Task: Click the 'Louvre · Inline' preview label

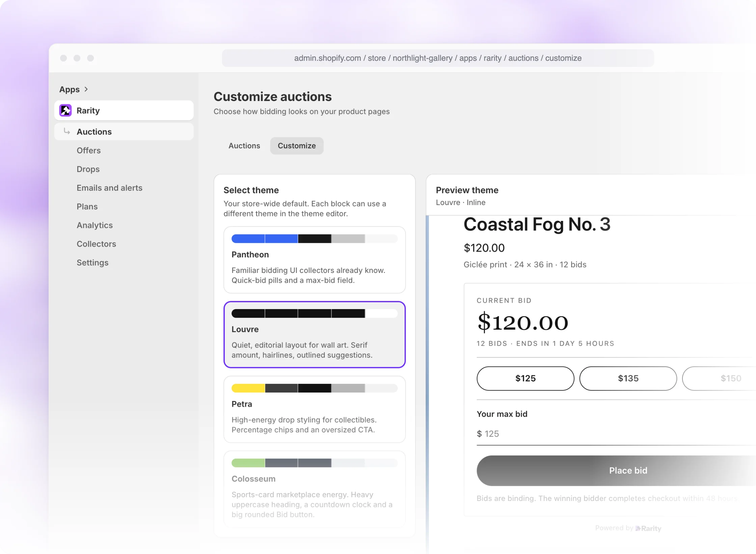Action: (x=461, y=202)
